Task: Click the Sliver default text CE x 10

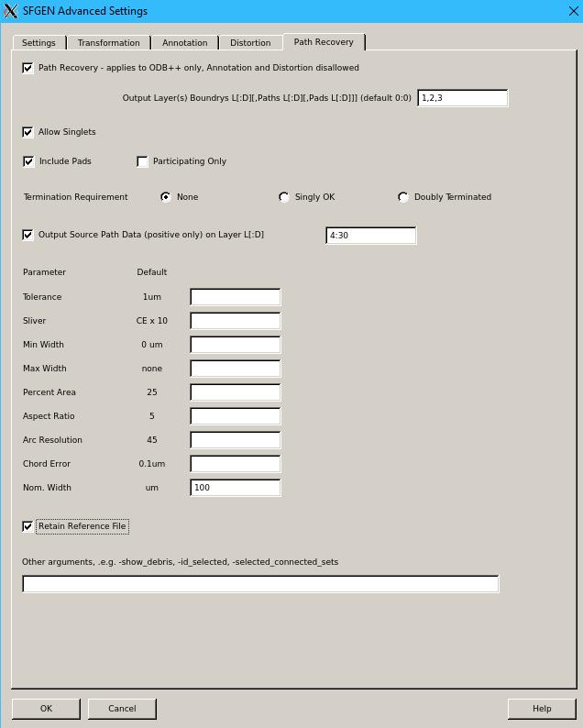Action: 152,320
